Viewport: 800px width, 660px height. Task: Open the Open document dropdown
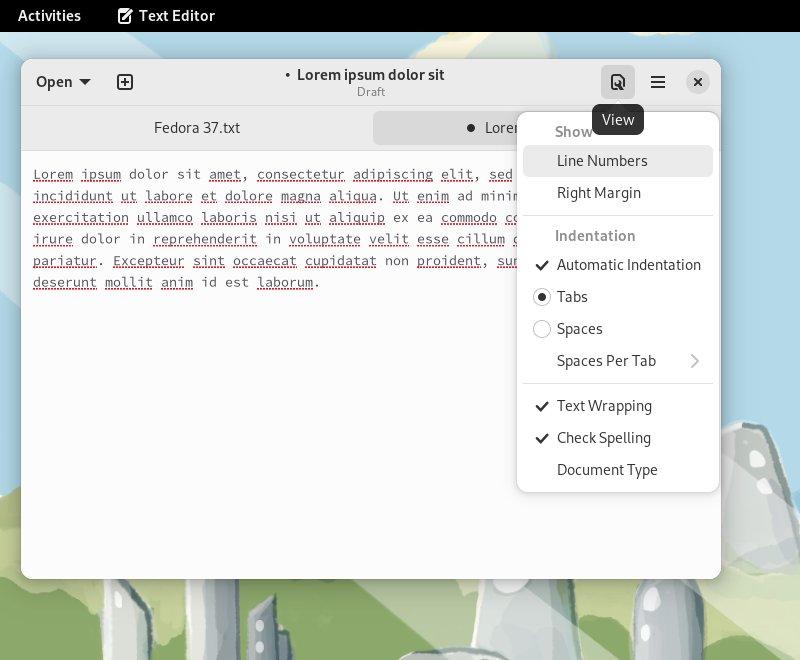pyautogui.click(x=62, y=82)
